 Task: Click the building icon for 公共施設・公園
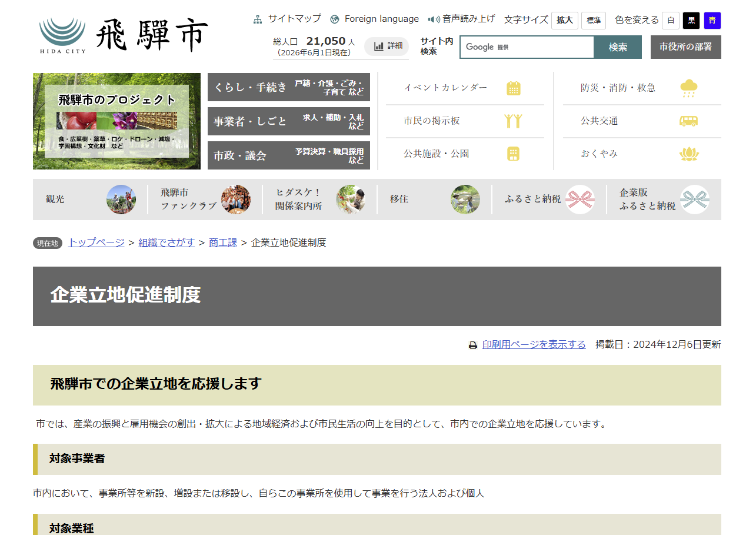tap(514, 154)
